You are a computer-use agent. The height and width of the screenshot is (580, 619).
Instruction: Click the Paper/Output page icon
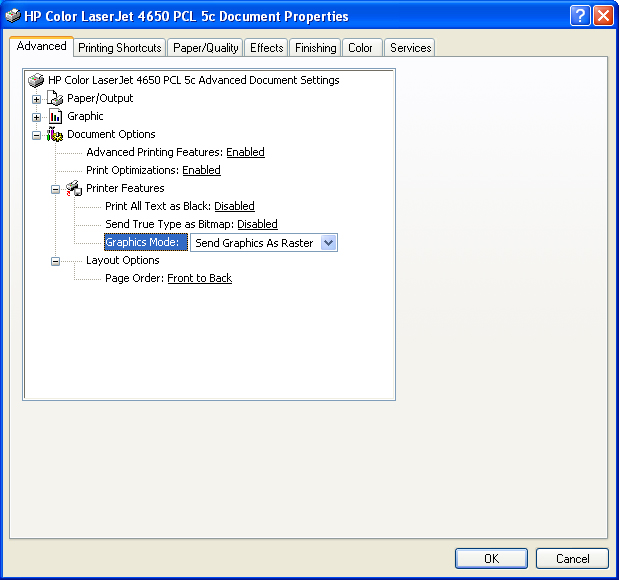[x=55, y=98]
